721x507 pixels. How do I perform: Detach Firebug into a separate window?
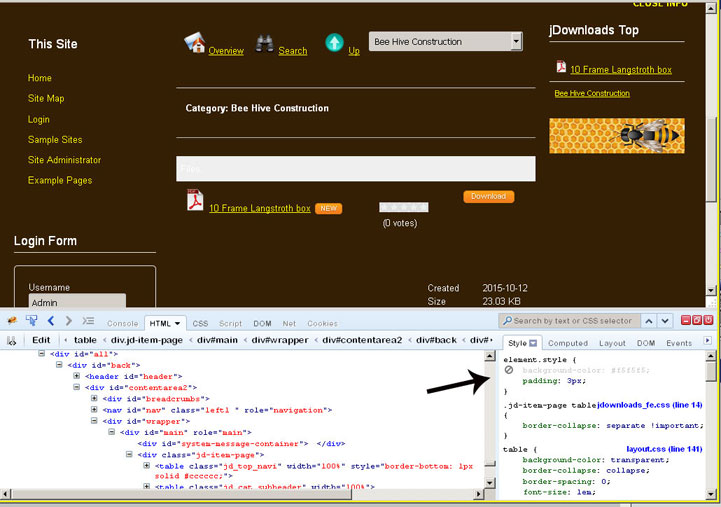point(697,320)
